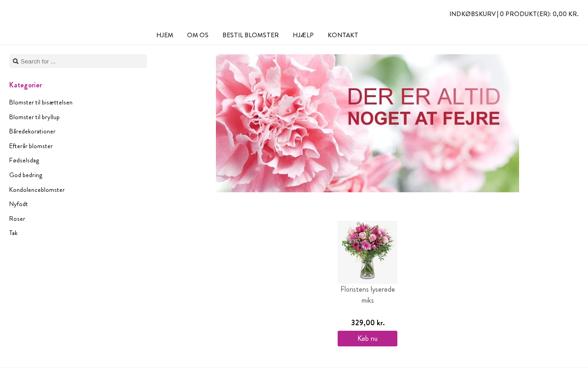
Task: Open the Båredekorationer category
Action: coord(32,131)
